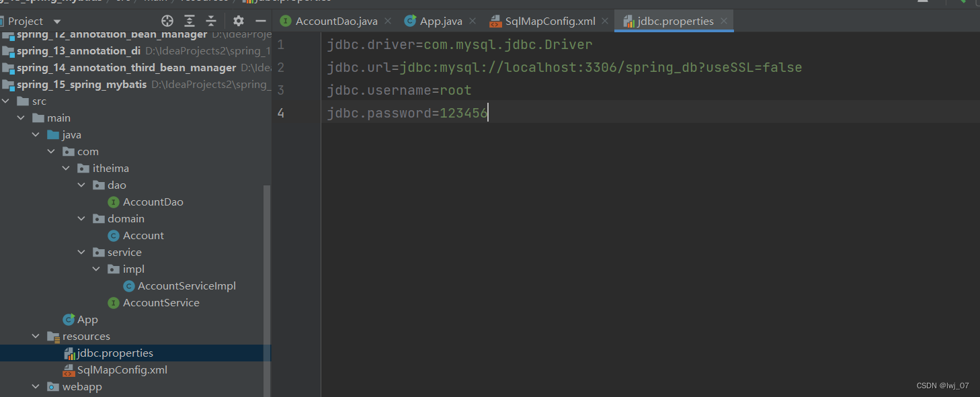Select spring_13_annotation_di module

coord(79,51)
